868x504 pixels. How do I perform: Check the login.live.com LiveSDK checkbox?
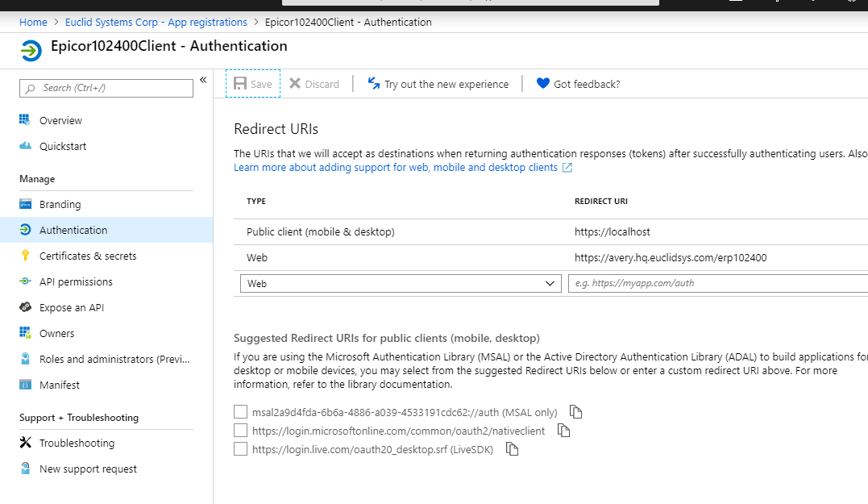(x=240, y=448)
